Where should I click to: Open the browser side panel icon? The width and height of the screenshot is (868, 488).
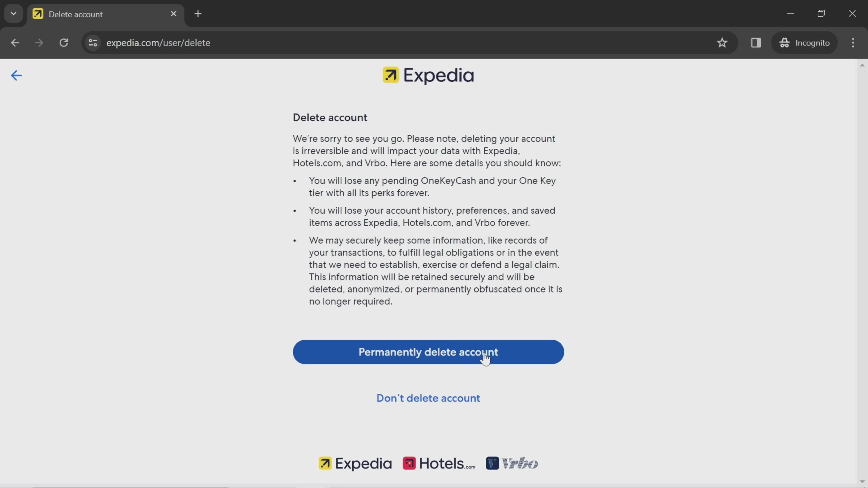point(756,43)
